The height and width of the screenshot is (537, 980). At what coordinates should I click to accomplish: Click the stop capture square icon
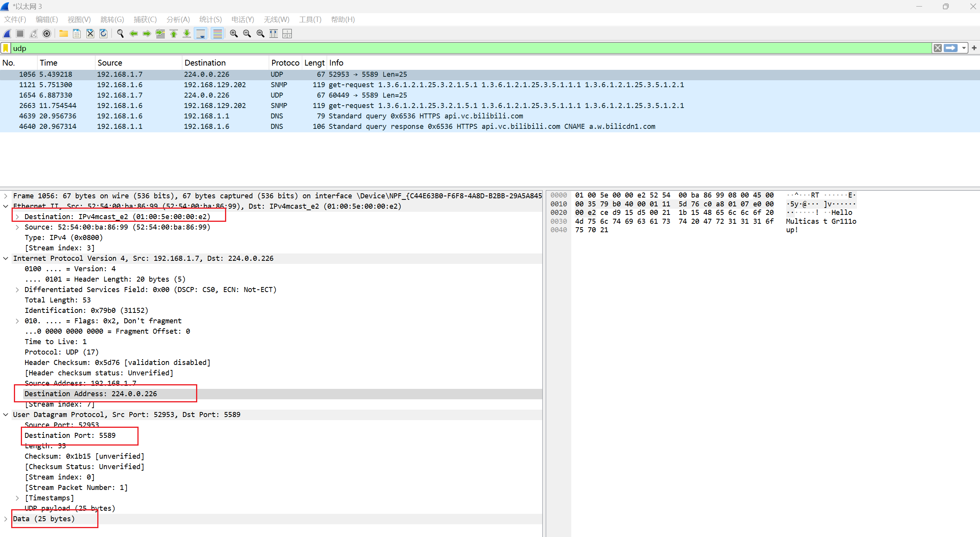pos(20,34)
